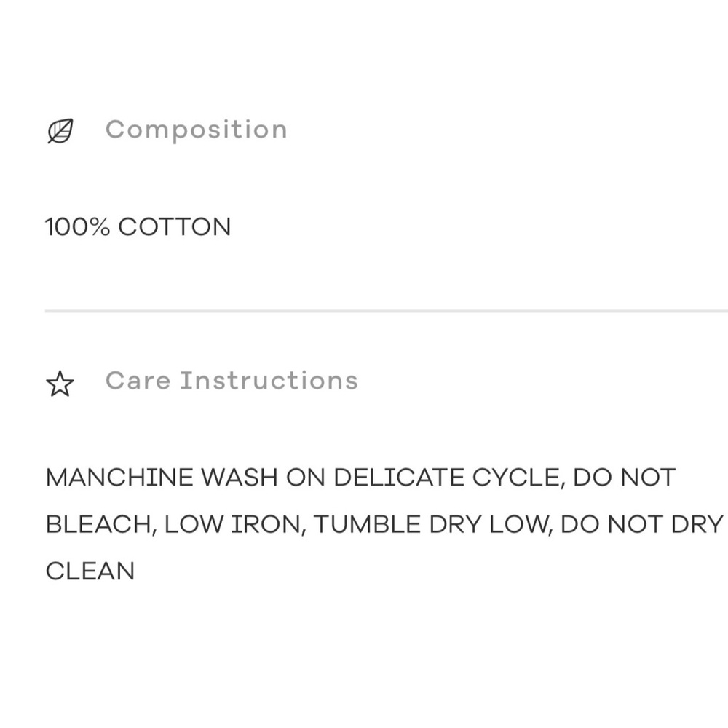This screenshot has width=728, height=728.
Task: Click the leaf icon beside Composition
Action: (60, 131)
